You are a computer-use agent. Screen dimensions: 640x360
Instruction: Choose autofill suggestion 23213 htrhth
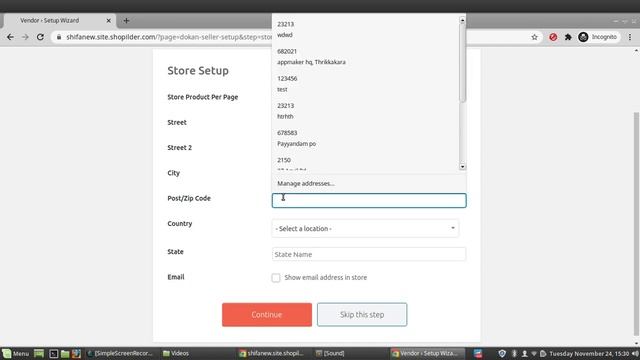pos(365,111)
